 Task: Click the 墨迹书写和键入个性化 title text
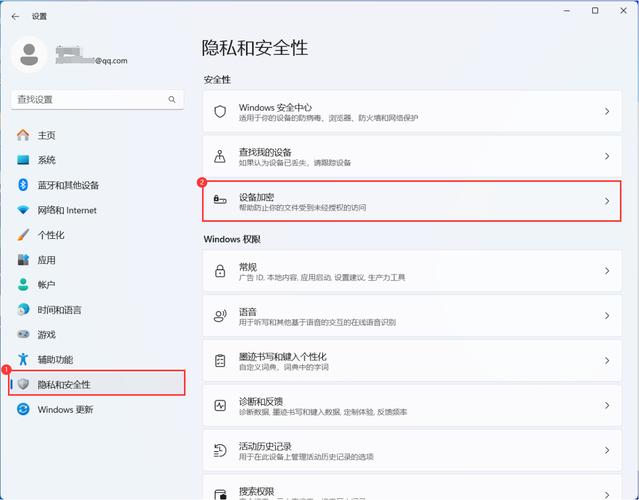[282, 357]
